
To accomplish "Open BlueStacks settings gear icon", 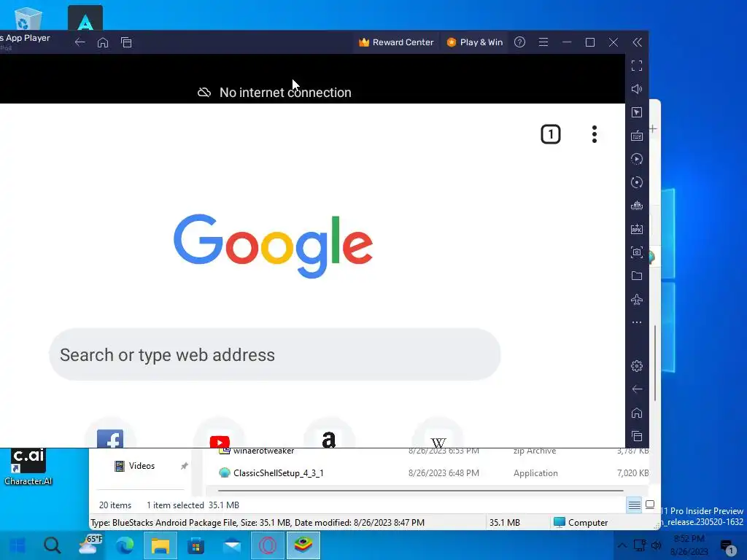I will (x=637, y=366).
